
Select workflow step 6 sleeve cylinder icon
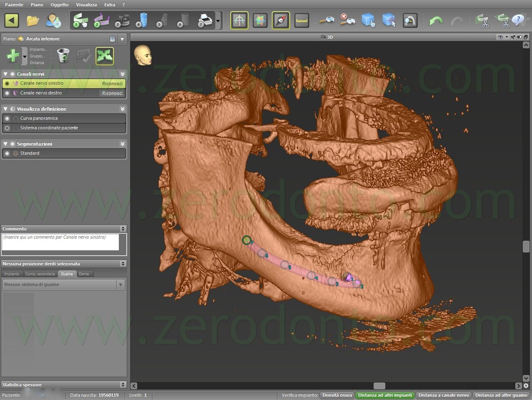click(x=183, y=20)
